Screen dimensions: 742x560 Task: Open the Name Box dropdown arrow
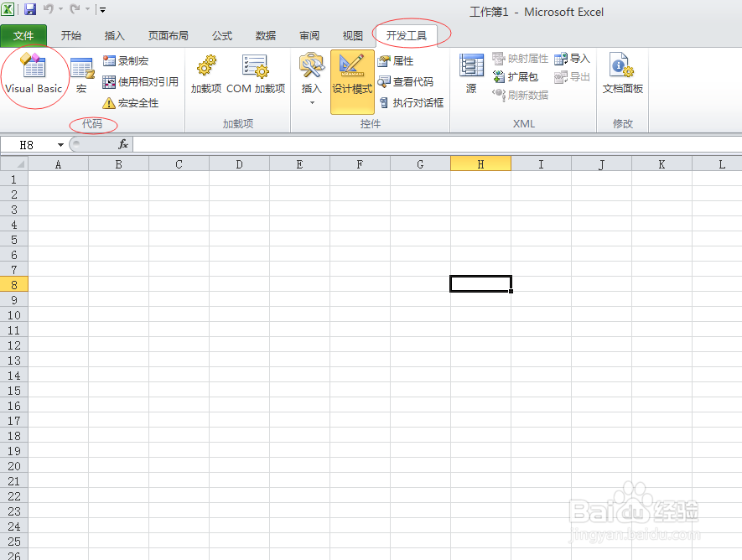point(60,145)
